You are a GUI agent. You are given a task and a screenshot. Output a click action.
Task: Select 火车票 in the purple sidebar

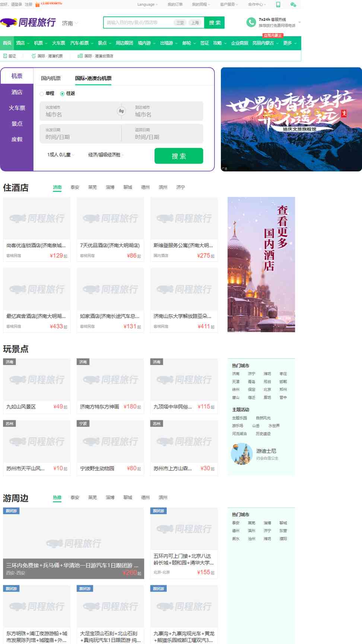coord(17,108)
